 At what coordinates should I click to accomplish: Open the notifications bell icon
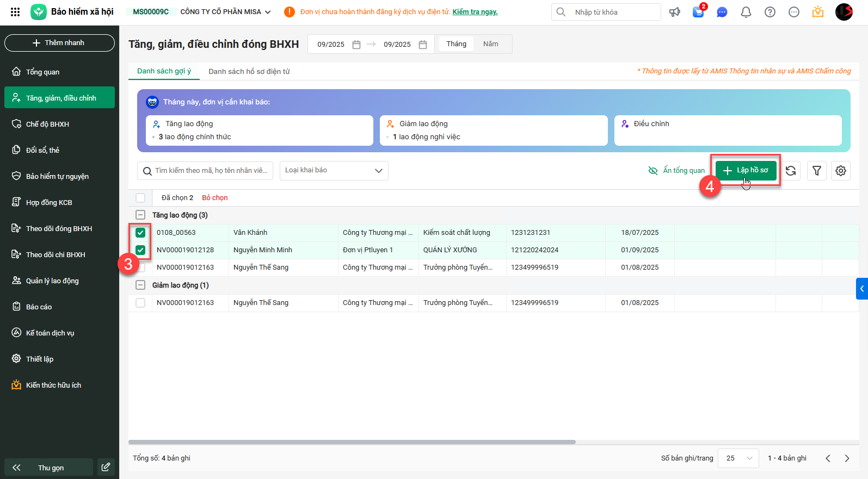746,12
